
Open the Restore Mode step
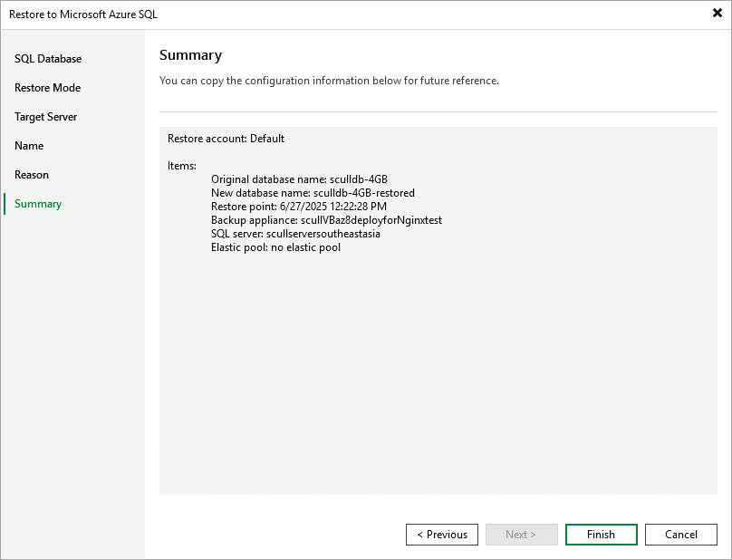click(47, 88)
